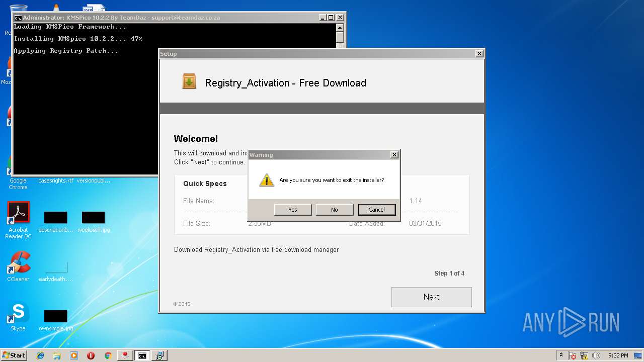Click 'Applying Registry Patch...' console line
The image size is (644, 362).
pyautogui.click(x=66, y=51)
